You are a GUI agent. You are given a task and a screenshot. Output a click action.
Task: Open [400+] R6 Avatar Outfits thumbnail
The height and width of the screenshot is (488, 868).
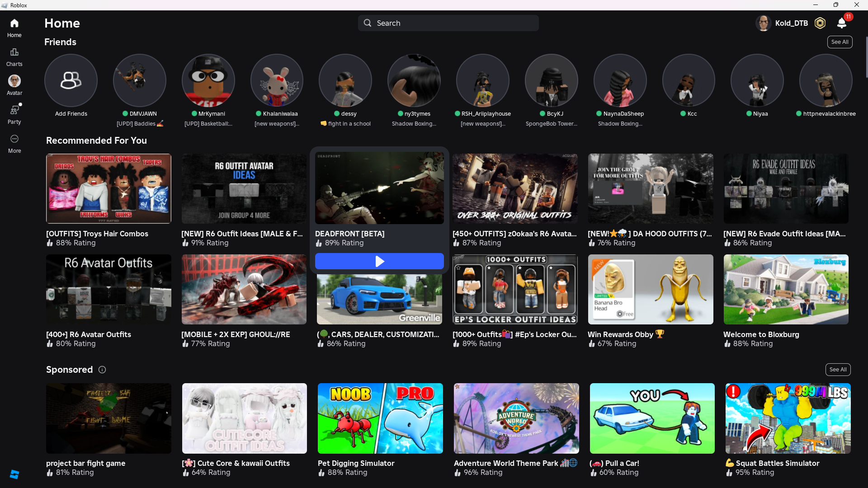pos(108,289)
